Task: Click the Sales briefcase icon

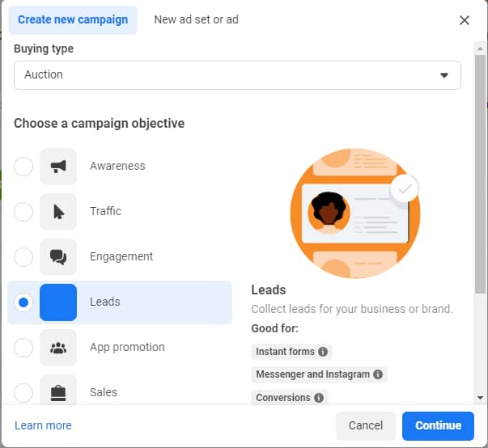Action: click(x=58, y=392)
